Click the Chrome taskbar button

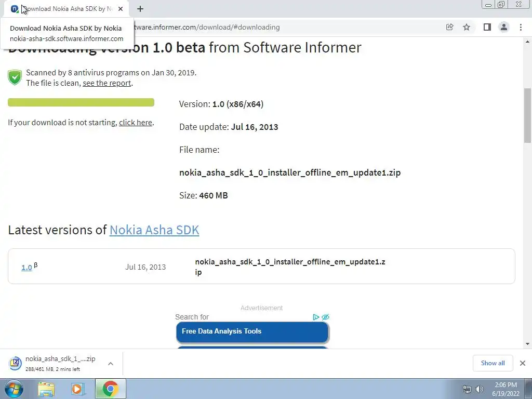(x=110, y=389)
